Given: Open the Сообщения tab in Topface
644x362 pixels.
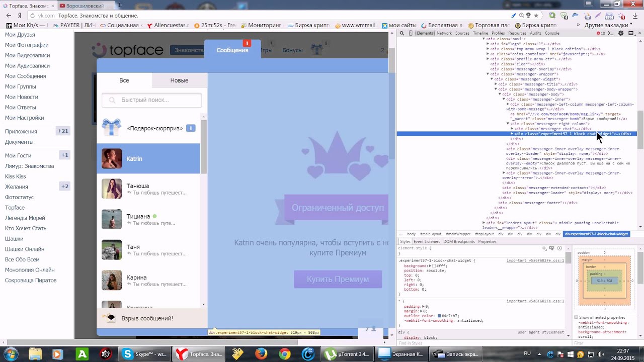Looking at the screenshot, I should pos(232,50).
